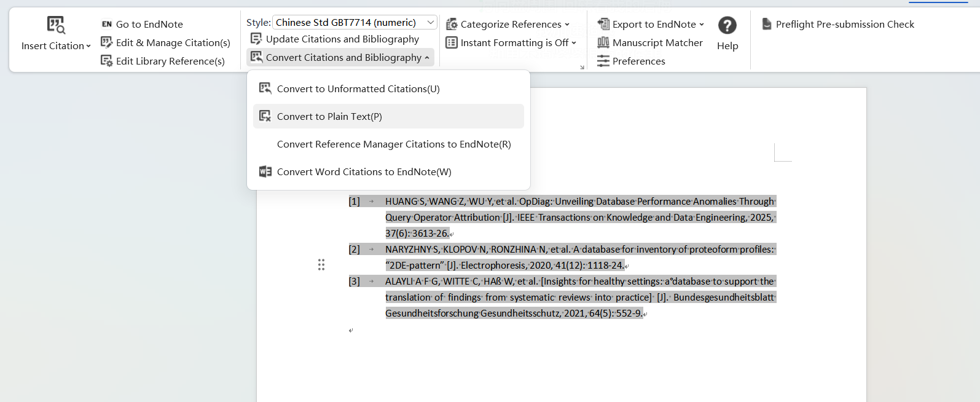
Task: Click the Instant Formatting icon
Action: click(x=452, y=42)
